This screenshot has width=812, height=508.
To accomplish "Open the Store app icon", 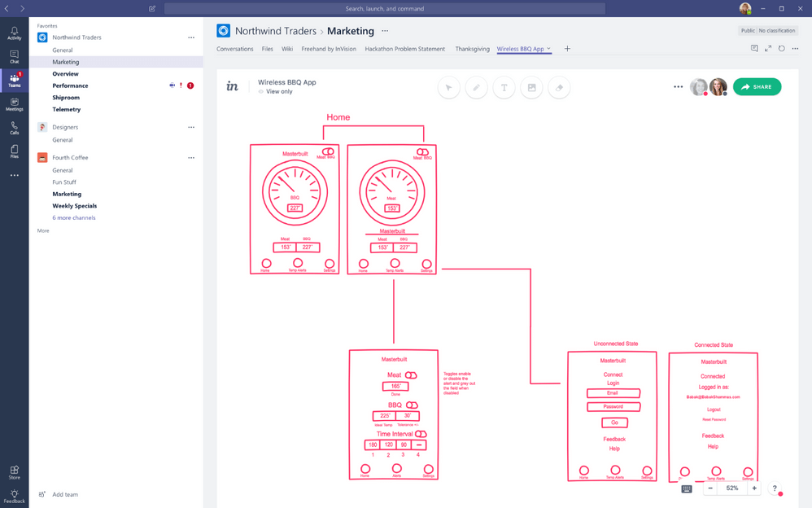I will (14, 472).
